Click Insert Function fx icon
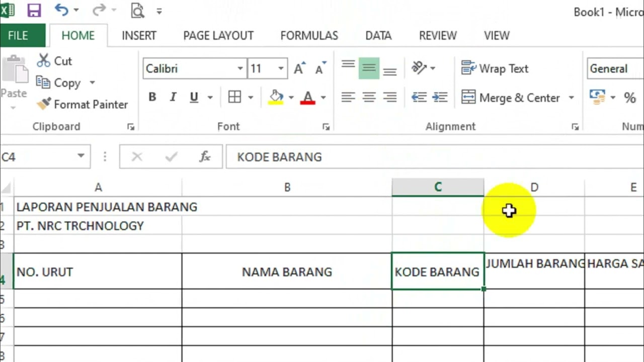The width and height of the screenshot is (644, 362). tap(205, 157)
